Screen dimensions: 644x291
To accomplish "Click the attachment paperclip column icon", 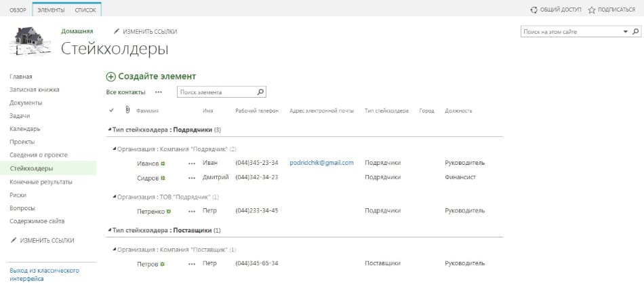I will point(127,110).
